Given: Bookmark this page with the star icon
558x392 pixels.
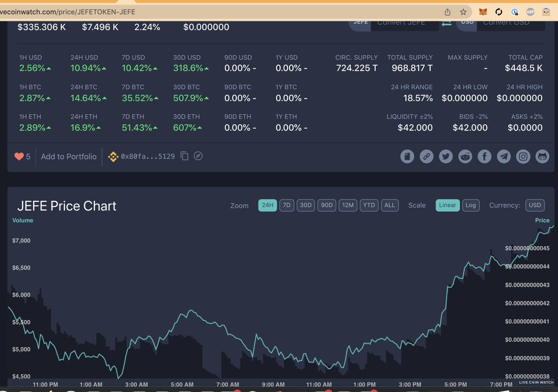Looking at the screenshot, I should pos(463,12).
